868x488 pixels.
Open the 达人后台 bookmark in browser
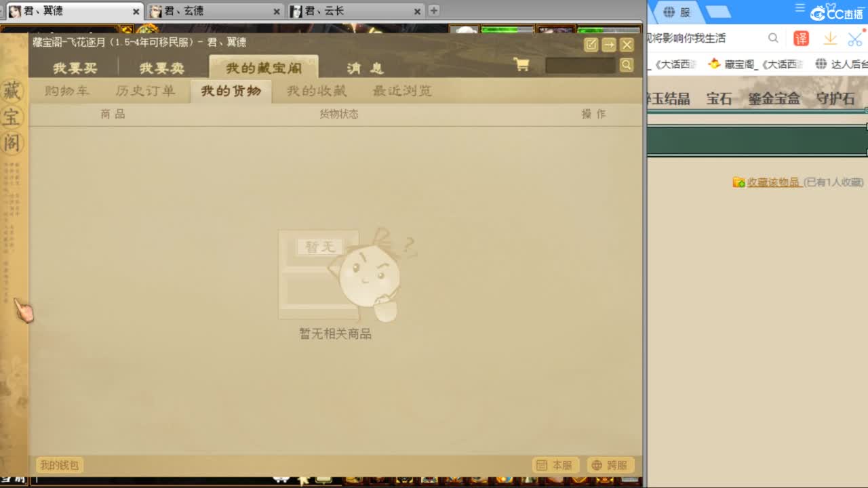pyautogui.click(x=842, y=64)
